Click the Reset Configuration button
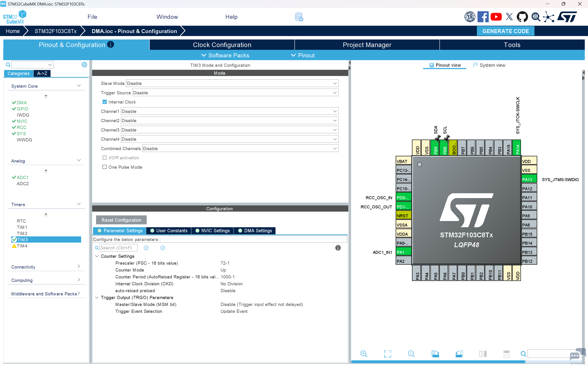588x367 pixels. coord(121,220)
